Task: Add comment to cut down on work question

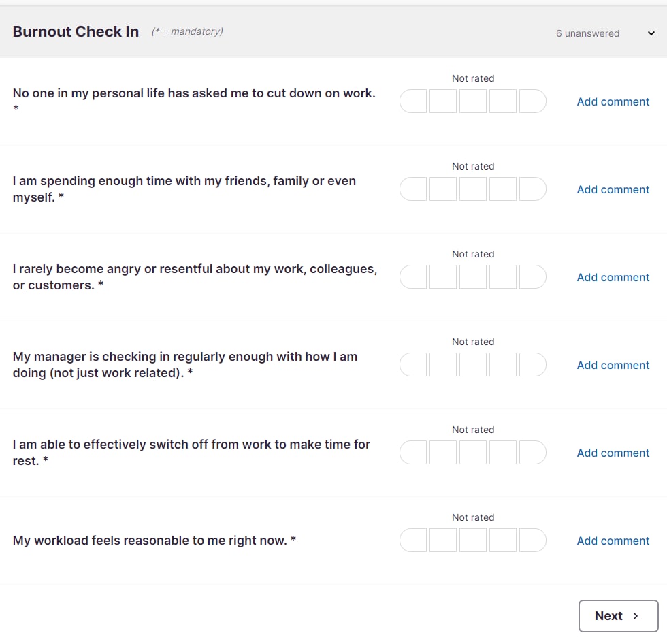Action: [613, 101]
